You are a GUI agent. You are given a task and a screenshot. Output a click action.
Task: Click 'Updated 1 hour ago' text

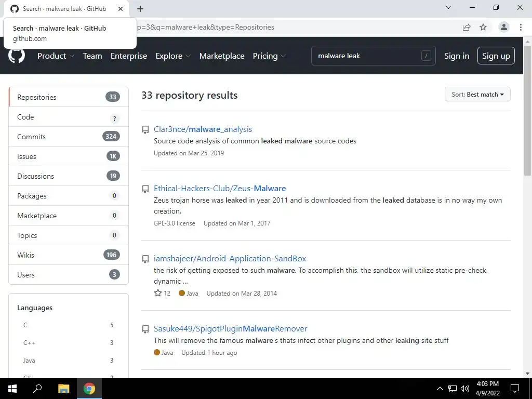(209, 353)
